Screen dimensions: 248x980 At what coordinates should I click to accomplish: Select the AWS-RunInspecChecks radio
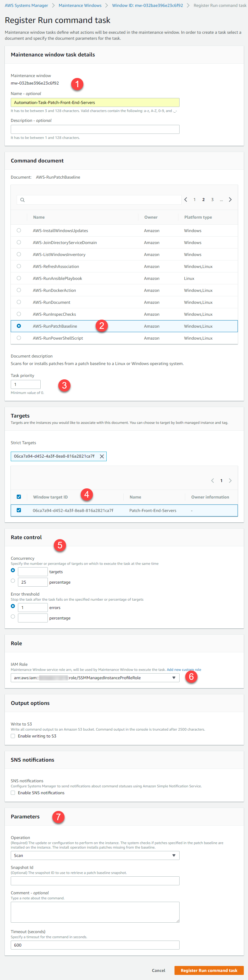[19, 314]
